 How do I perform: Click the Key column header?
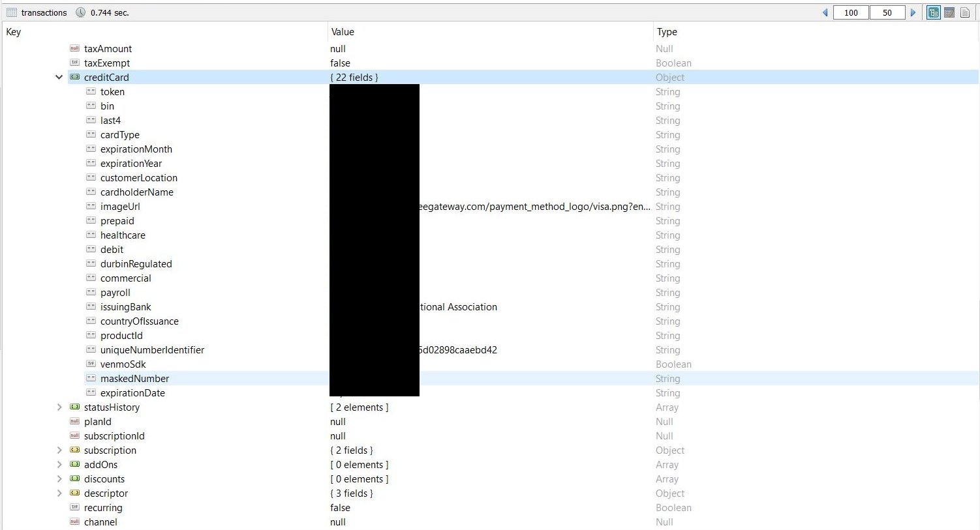tap(14, 32)
